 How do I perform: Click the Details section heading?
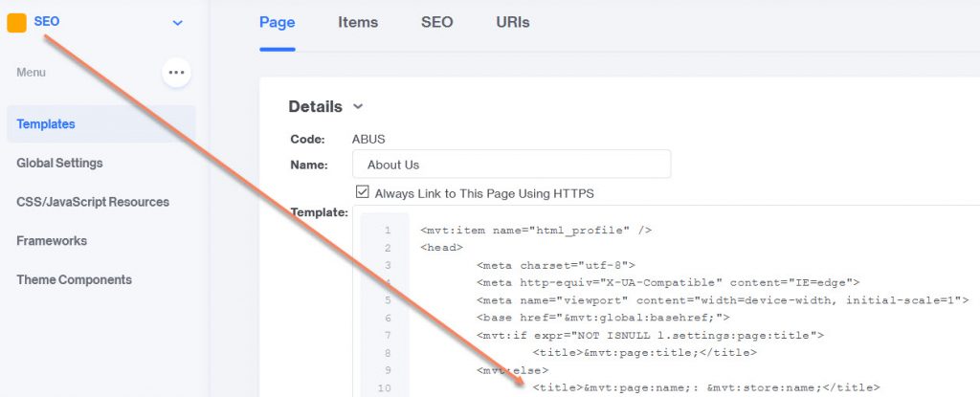click(x=315, y=107)
